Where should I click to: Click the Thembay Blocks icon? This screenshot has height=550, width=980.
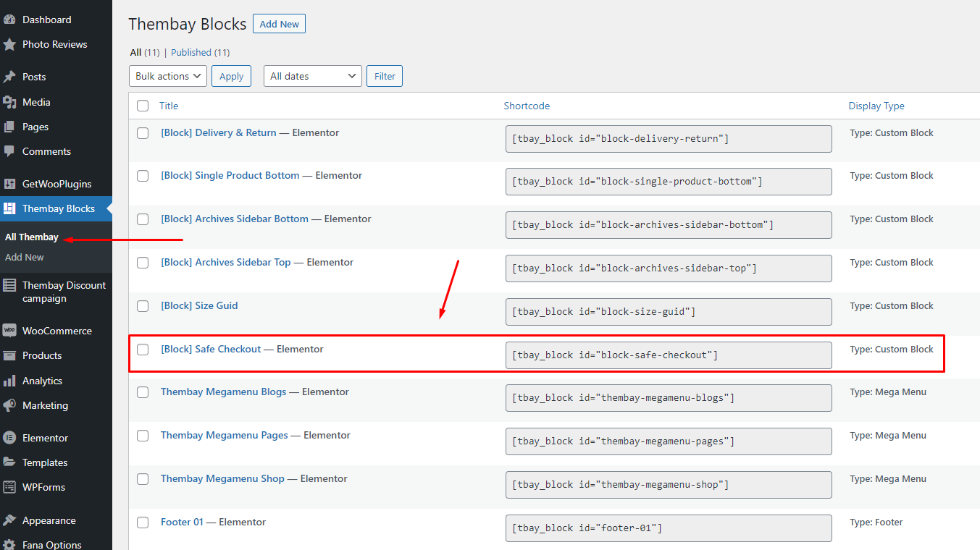(x=9, y=208)
